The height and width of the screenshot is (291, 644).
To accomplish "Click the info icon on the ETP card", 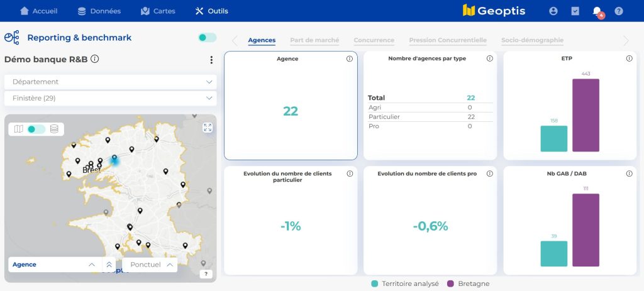I will [x=629, y=58].
